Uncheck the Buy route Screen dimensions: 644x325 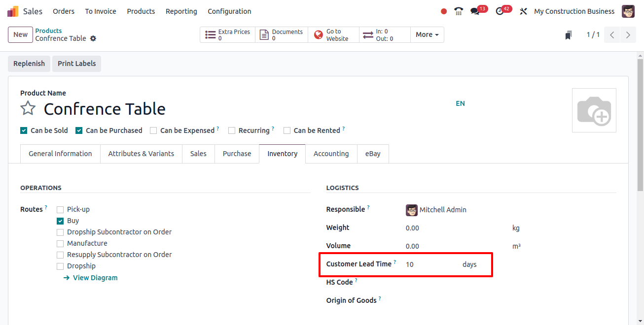(60, 221)
